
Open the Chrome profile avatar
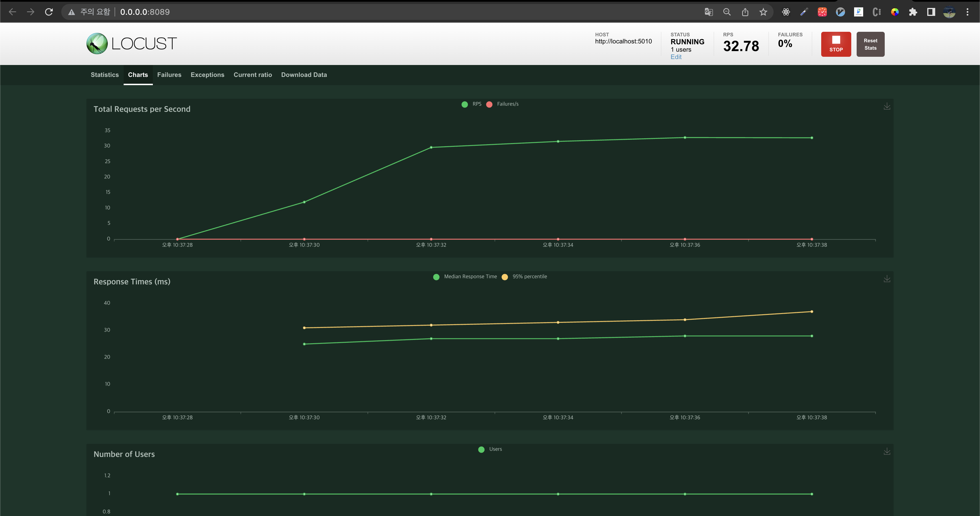pos(949,12)
